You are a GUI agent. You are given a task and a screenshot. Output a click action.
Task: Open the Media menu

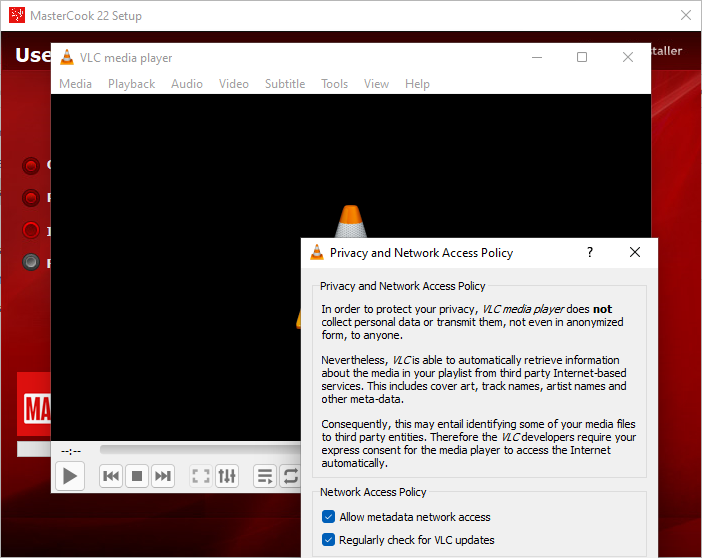75,84
